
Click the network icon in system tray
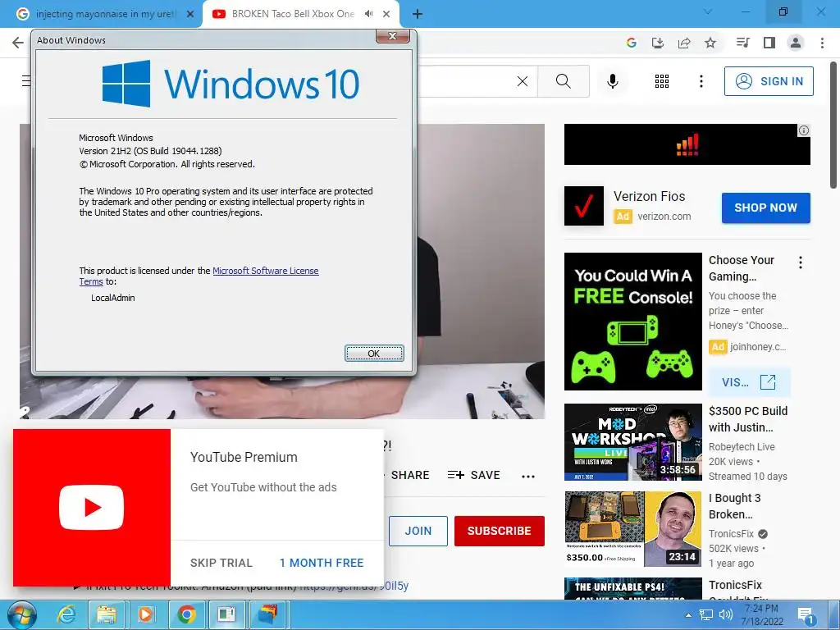coord(706,615)
